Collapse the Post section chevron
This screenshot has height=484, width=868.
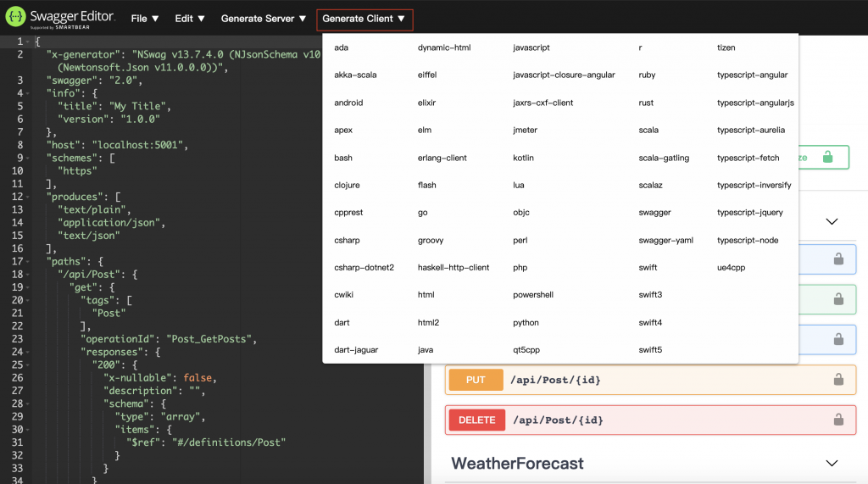832,221
